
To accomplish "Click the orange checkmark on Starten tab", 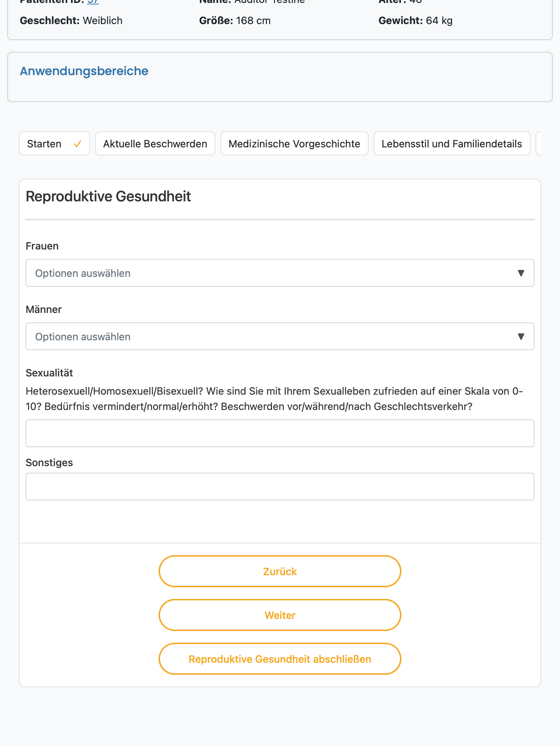I will 77,144.
